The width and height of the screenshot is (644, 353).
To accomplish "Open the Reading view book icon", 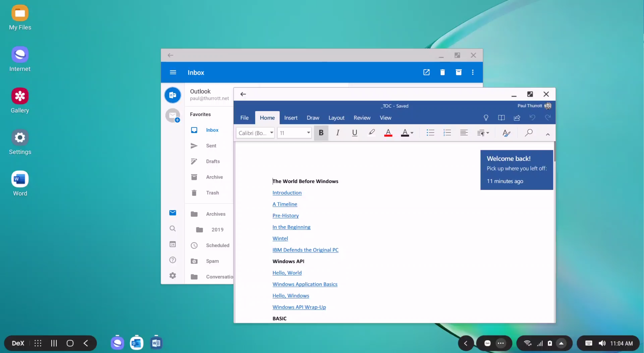I will point(501,118).
